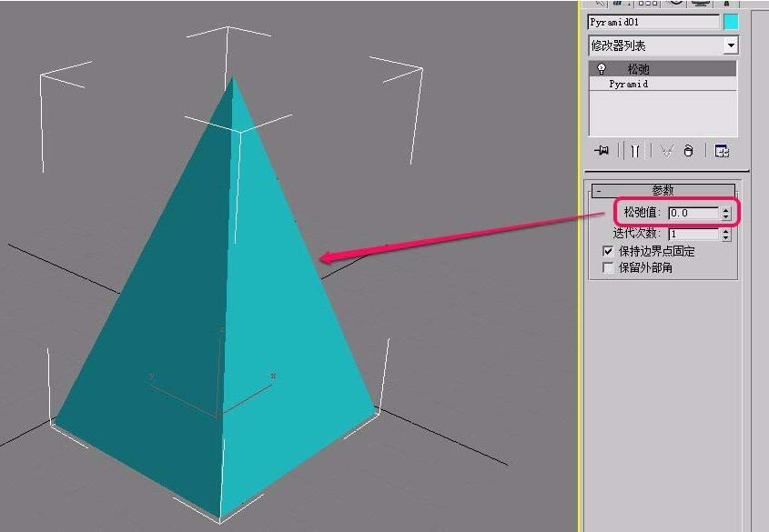Click the Make Unique icon
The image size is (769, 532).
click(666, 151)
